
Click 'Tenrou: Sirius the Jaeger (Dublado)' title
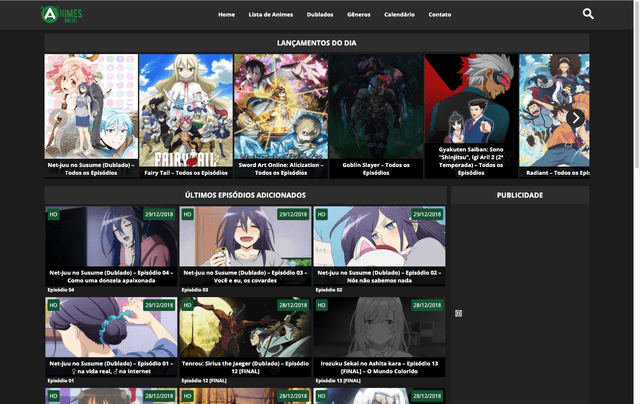point(245,367)
